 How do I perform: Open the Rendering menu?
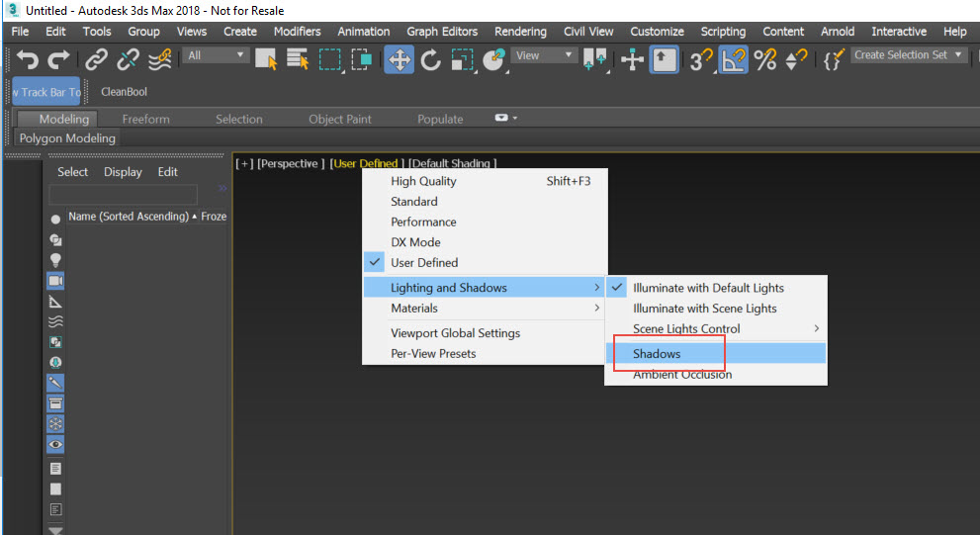click(520, 32)
